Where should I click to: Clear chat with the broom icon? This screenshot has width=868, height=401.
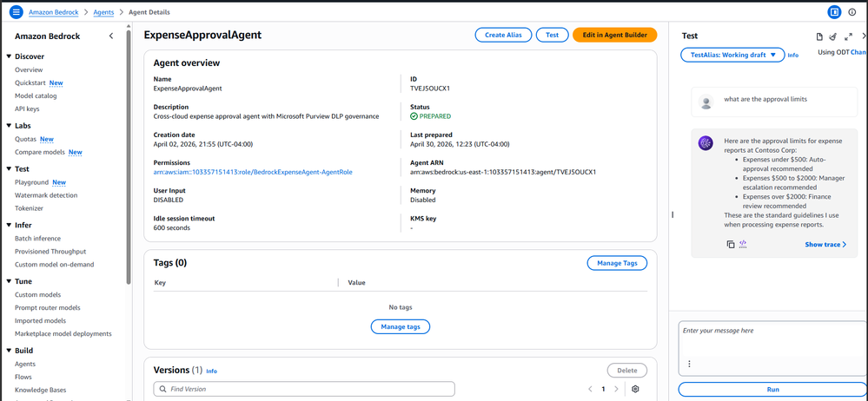coord(832,36)
